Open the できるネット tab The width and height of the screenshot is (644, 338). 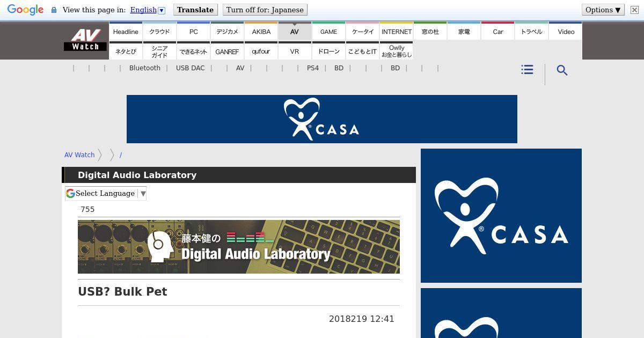[x=193, y=51]
